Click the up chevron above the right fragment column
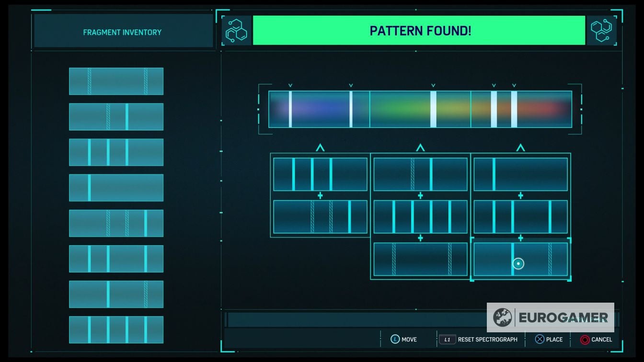This screenshot has width=644, height=362. tap(520, 148)
